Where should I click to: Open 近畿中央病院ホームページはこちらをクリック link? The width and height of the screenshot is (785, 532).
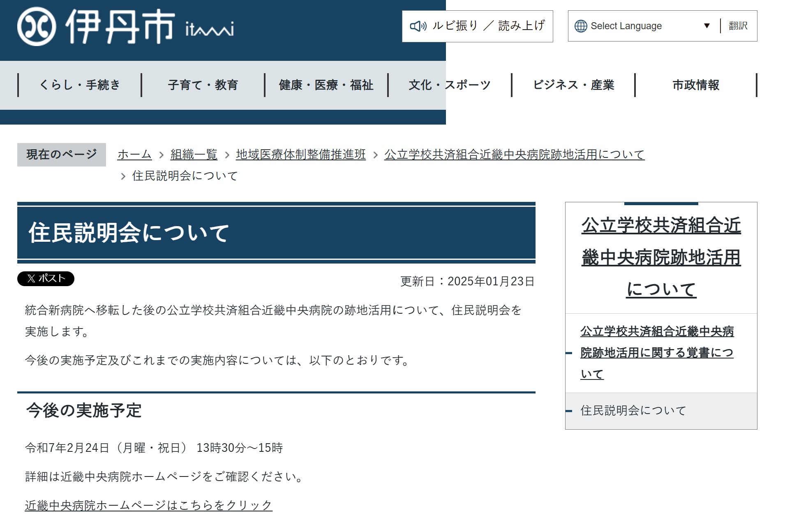coord(149,505)
